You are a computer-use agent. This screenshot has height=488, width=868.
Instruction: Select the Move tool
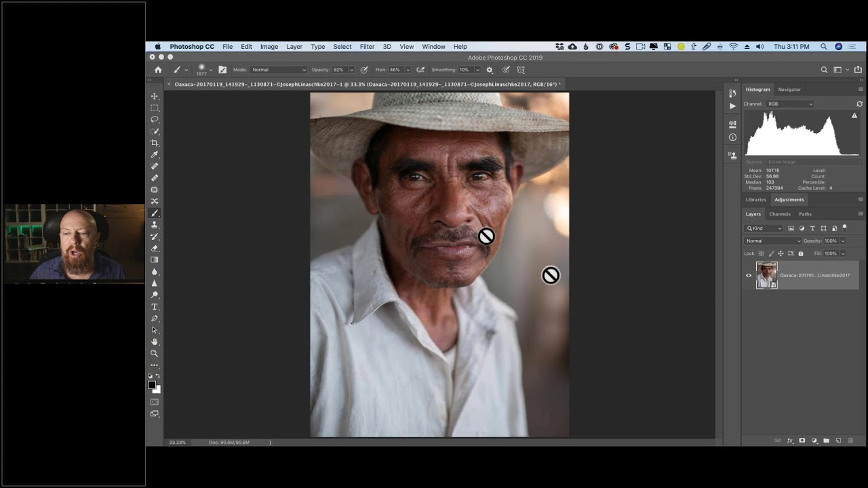click(x=155, y=96)
